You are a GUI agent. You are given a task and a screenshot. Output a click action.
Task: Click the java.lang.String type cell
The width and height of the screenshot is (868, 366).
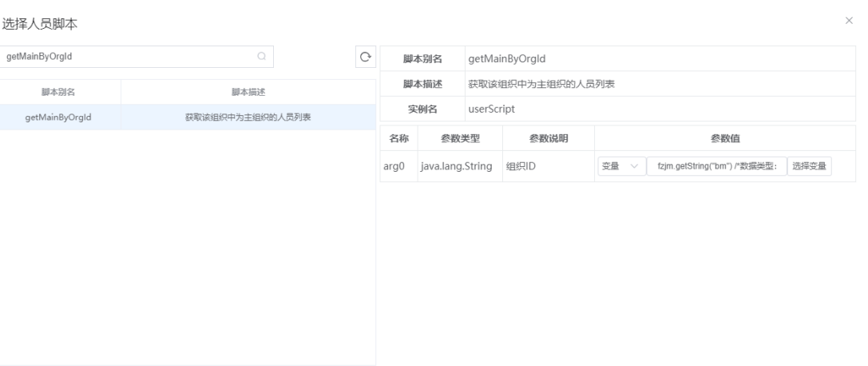coord(460,166)
